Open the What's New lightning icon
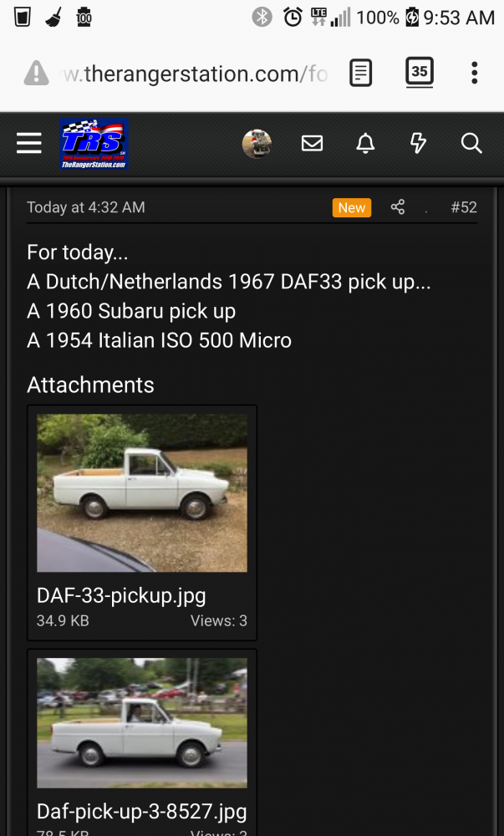Image resolution: width=504 pixels, height=836 pixels. click(418, 144)
